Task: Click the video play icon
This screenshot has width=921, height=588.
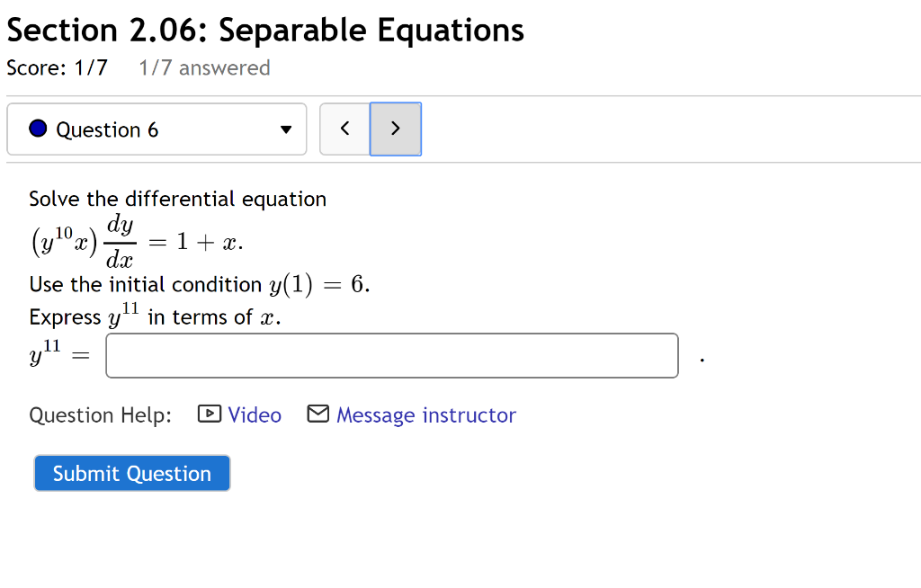Action: pyautogui.click(x=209, y=414)
